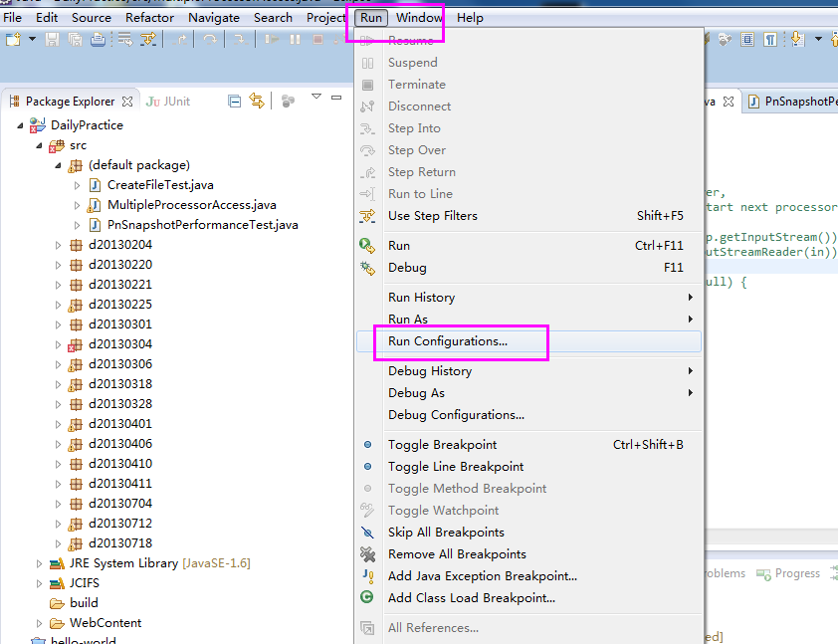Expand the WebContent folder
Viewport: 838px width, 644px height.
tap(39, 623)
